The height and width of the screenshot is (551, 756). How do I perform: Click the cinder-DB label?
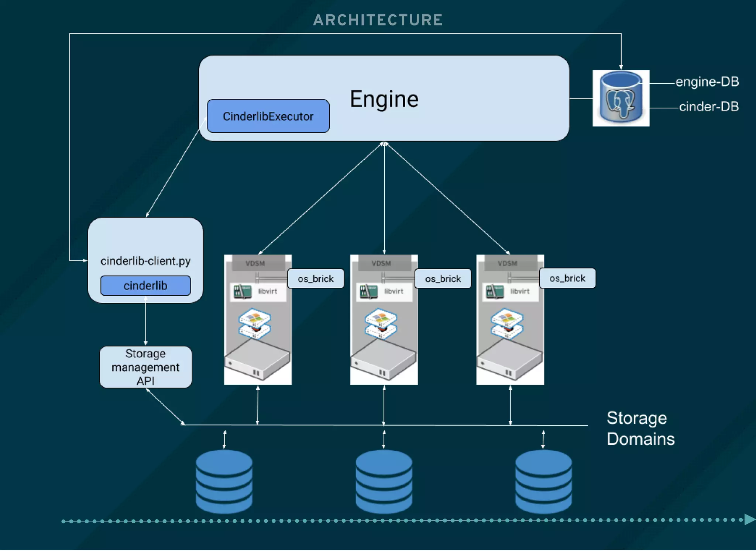tap(709, 107)
